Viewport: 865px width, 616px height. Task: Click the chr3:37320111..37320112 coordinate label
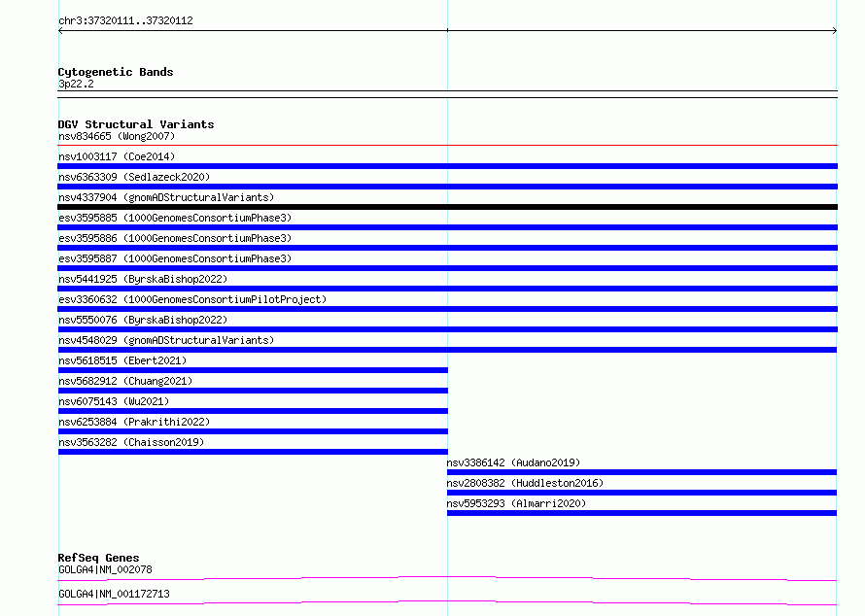[125, 21]
